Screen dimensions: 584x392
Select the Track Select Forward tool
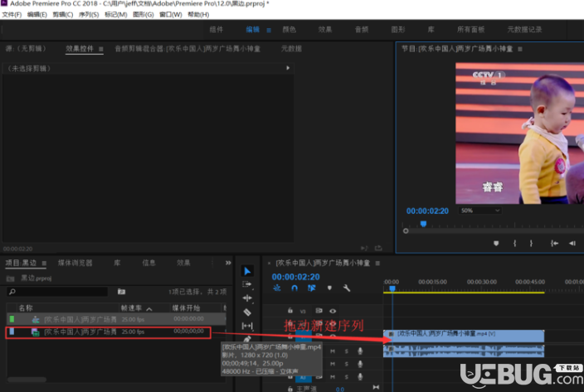point(246,284)
